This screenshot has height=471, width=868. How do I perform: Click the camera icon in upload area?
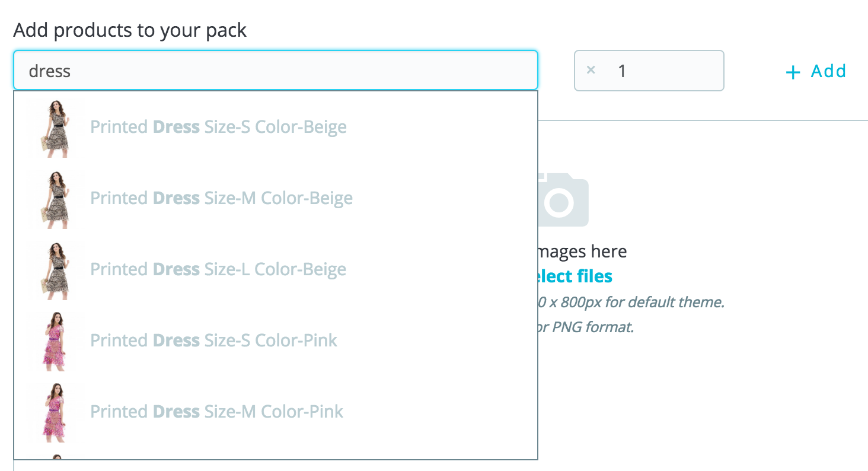pos(563,201)
